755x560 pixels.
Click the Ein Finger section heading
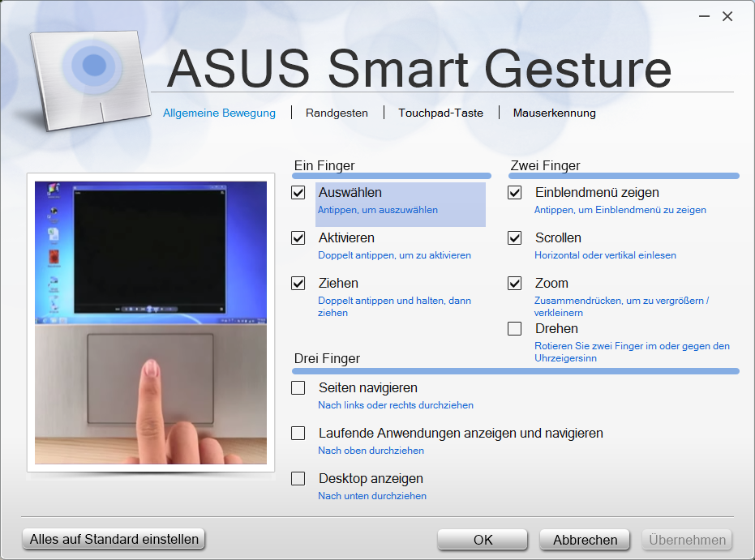324,165
